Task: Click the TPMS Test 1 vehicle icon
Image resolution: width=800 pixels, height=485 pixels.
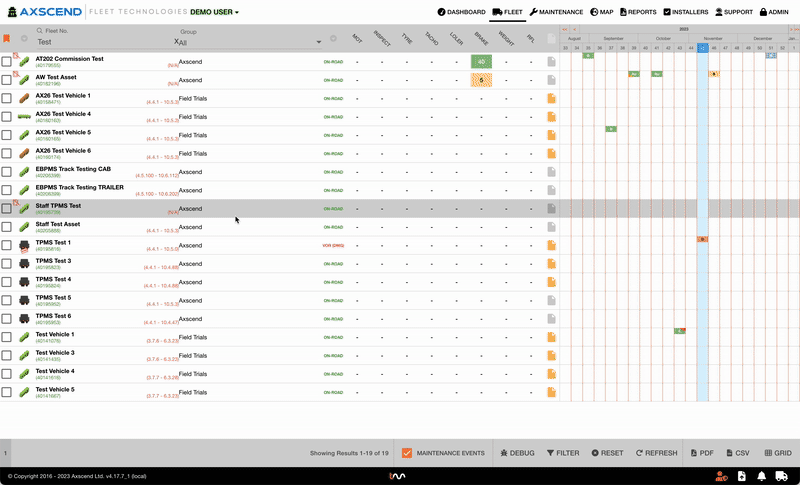Action: point(25,244)
